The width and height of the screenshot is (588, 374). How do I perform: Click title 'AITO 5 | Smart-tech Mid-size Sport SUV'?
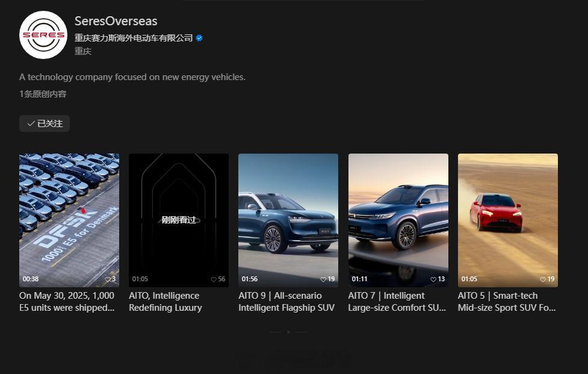(x=507, y=302)
